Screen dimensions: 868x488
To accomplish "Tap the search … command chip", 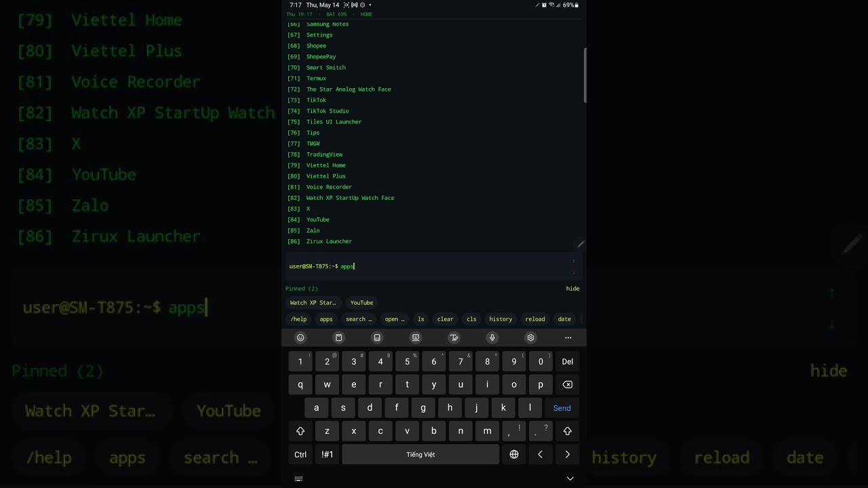I will pos(359,319).
